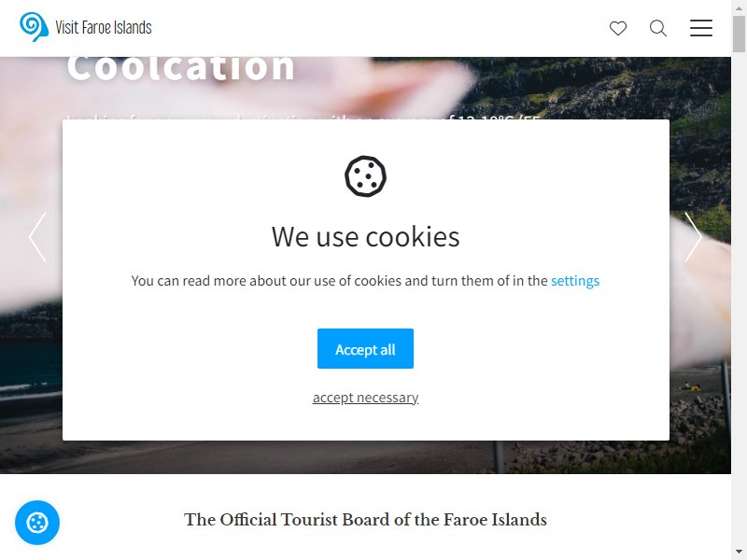Click the vertical scrollbar thumb
The width and height of the screenshot is (747, 560).
739,34
